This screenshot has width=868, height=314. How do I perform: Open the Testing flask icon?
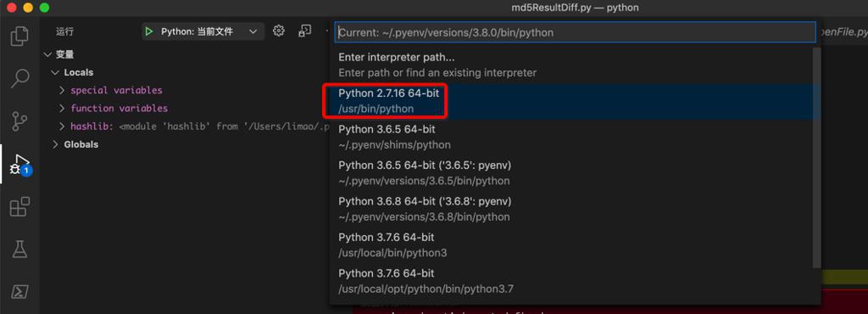[20, 249]
